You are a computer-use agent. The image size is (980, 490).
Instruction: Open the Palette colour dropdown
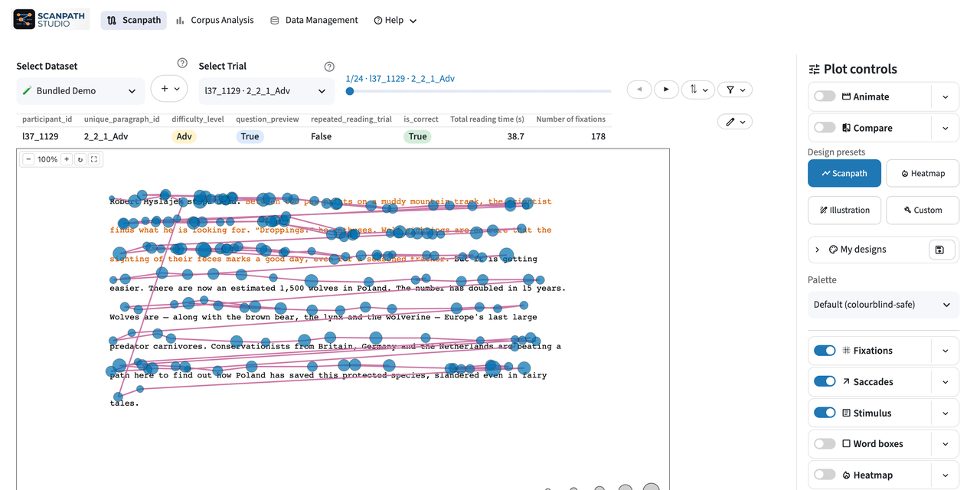[x=884, y=305]
